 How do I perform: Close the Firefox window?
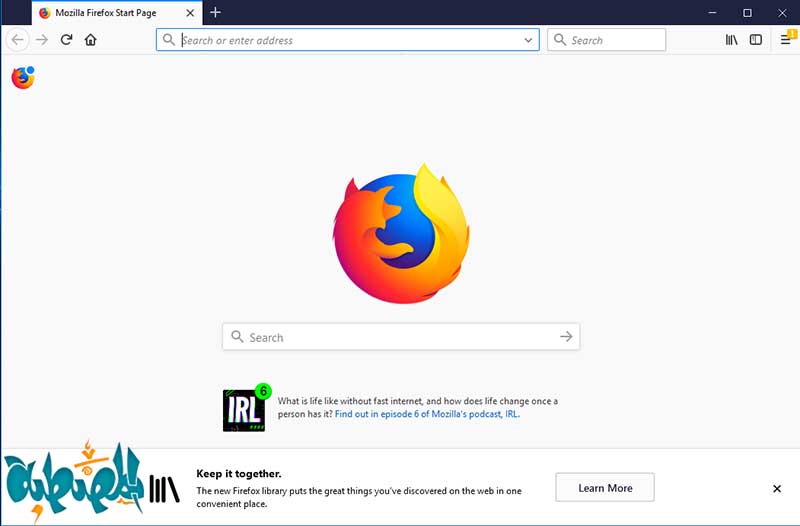pyautogui.click(x=782, y=13)
